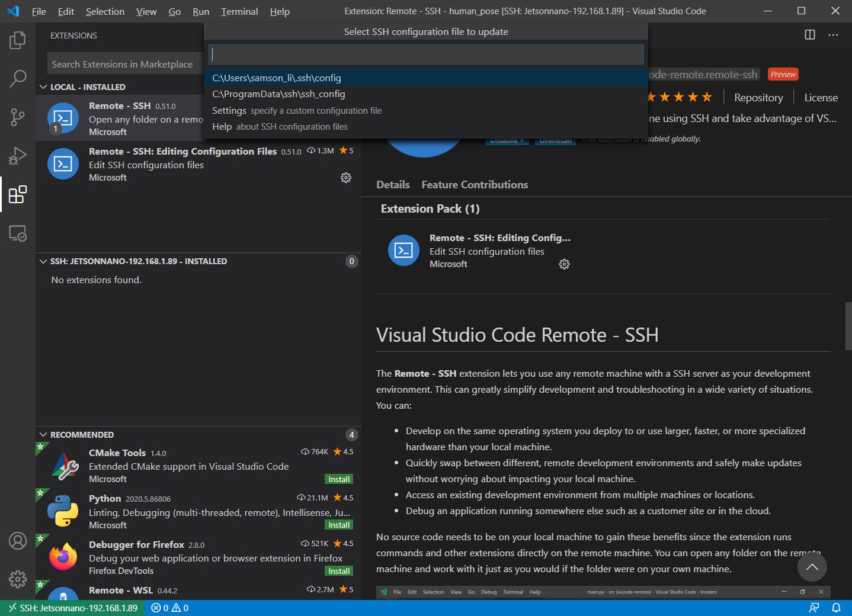852x616 pixels.
Task: Open the Terminal menu
Action: click(239, 11)
